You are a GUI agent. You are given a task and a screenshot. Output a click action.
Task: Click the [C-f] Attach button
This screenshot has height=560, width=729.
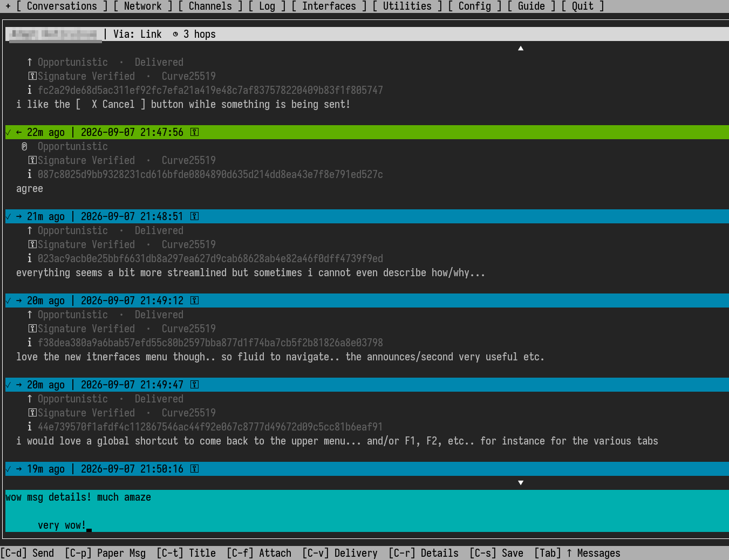pos(259,553)
